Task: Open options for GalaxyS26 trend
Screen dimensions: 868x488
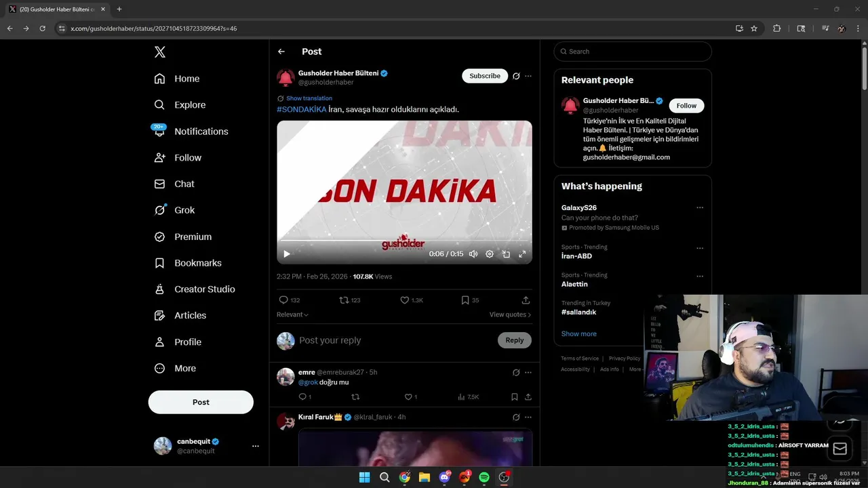Action: [x=700, y=208]
